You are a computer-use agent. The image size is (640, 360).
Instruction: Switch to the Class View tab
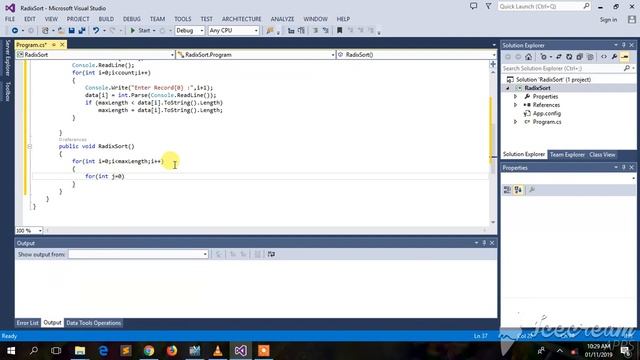tap(602, 155)
